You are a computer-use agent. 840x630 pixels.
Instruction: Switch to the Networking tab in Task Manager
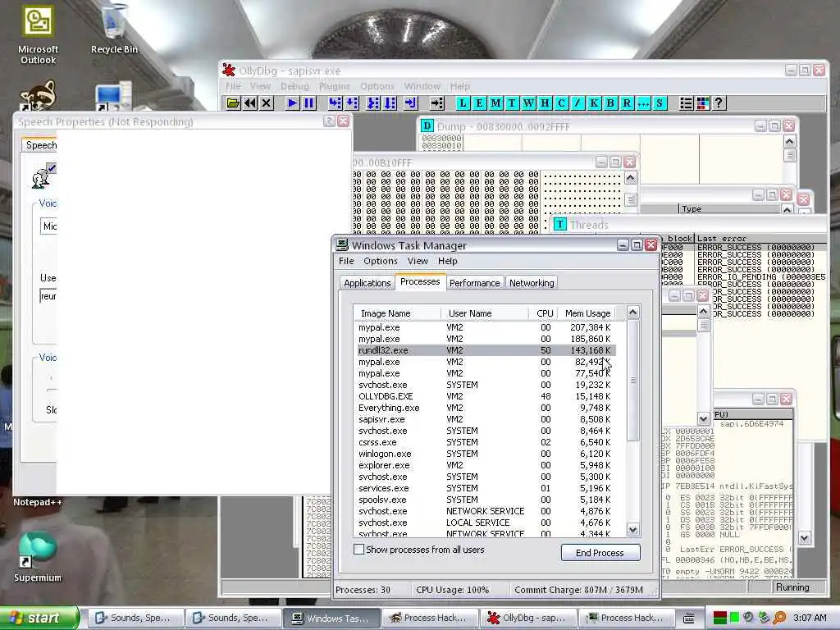click(532, 283)
